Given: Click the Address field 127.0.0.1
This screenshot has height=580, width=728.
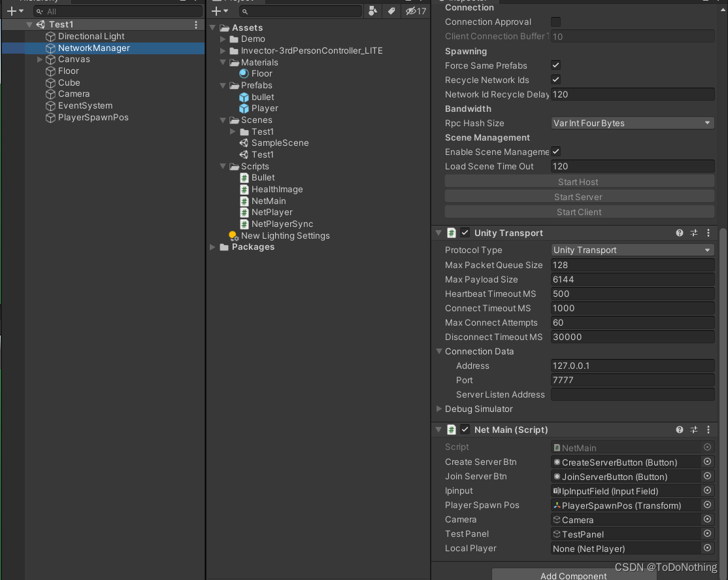Looking at the screenshot, I should pyautogui.click(x=633, y=366).
